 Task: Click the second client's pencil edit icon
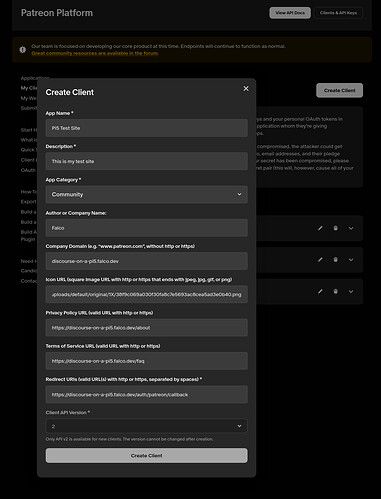tap(320, 260)
